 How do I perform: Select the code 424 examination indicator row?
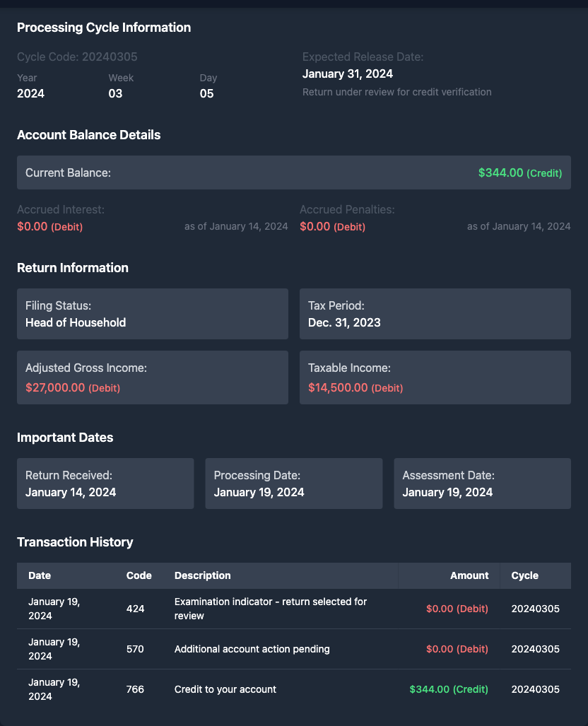[x=271, y=609]
